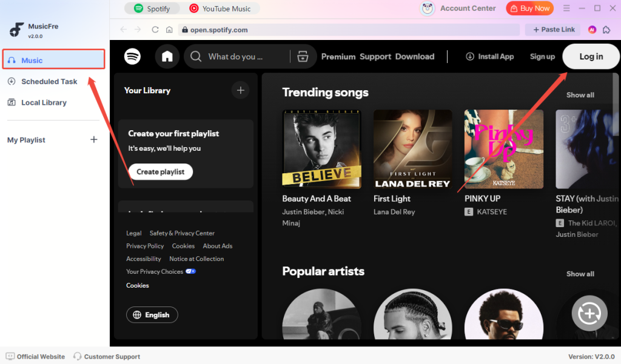
Task: Open the Privacy Policy link
Action: click(x=145, y=246)
